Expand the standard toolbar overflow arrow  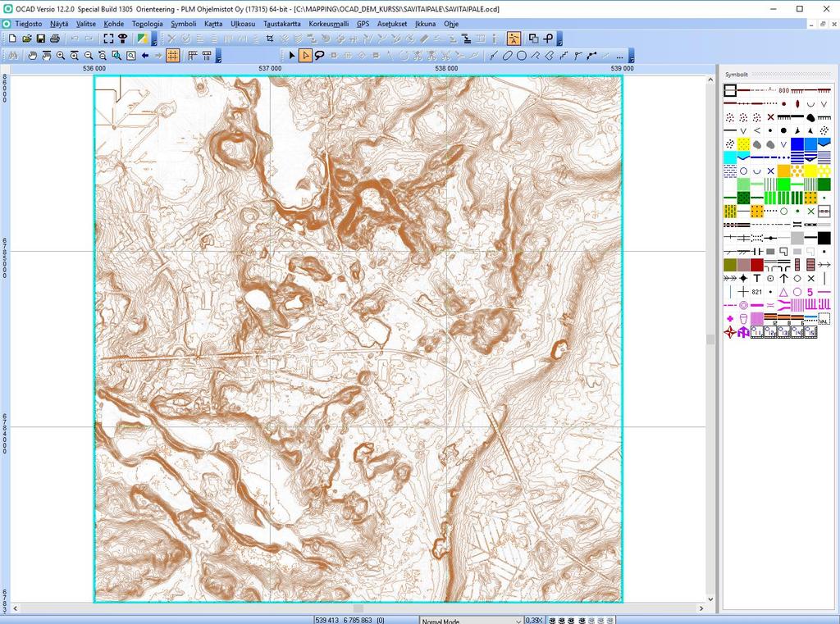(154, 39)
